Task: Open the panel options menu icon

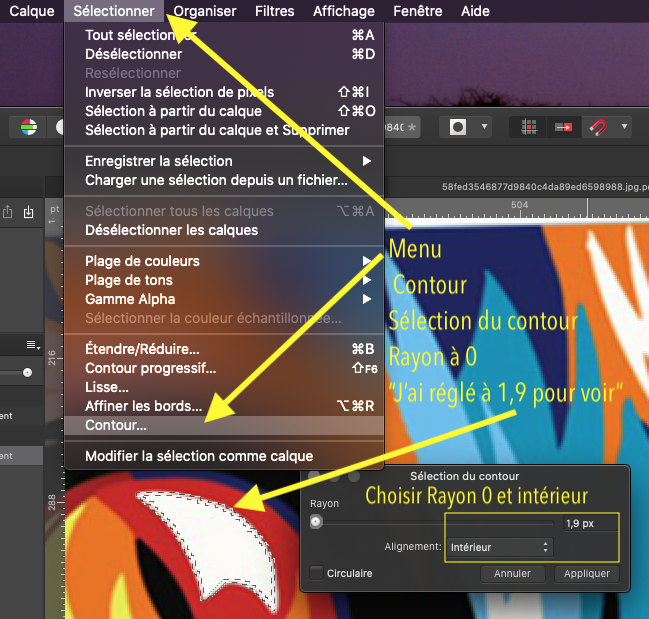Action: tap(33, 345)
